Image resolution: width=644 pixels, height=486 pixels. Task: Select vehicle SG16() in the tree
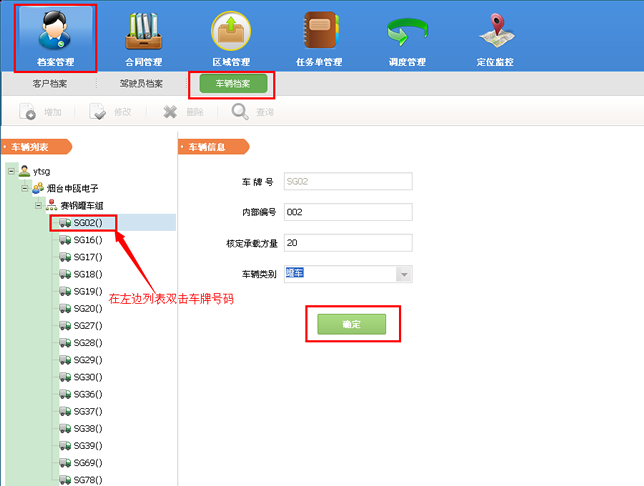coord(88,240)
